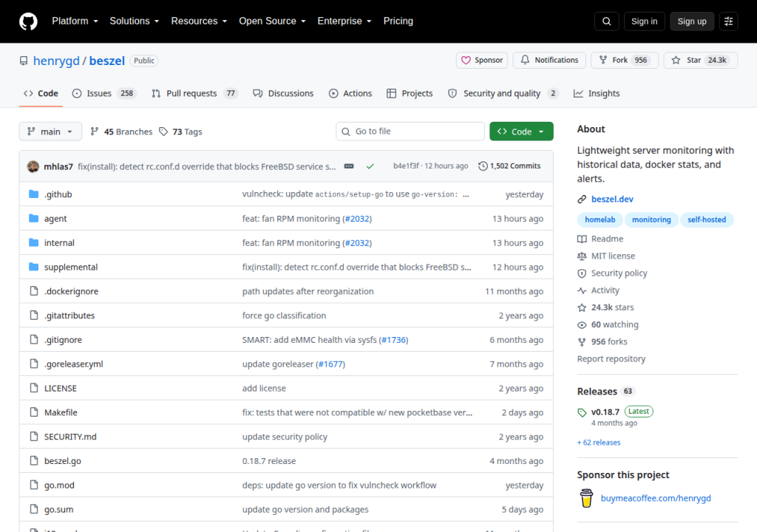Click the file icon beside LICENSE

(x=33, y=388)
